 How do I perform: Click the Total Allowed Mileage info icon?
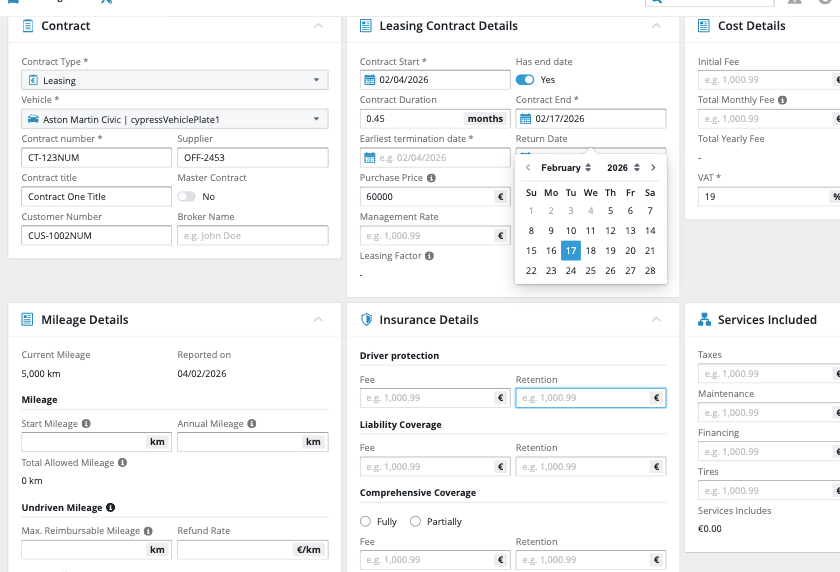coord(122,463)
